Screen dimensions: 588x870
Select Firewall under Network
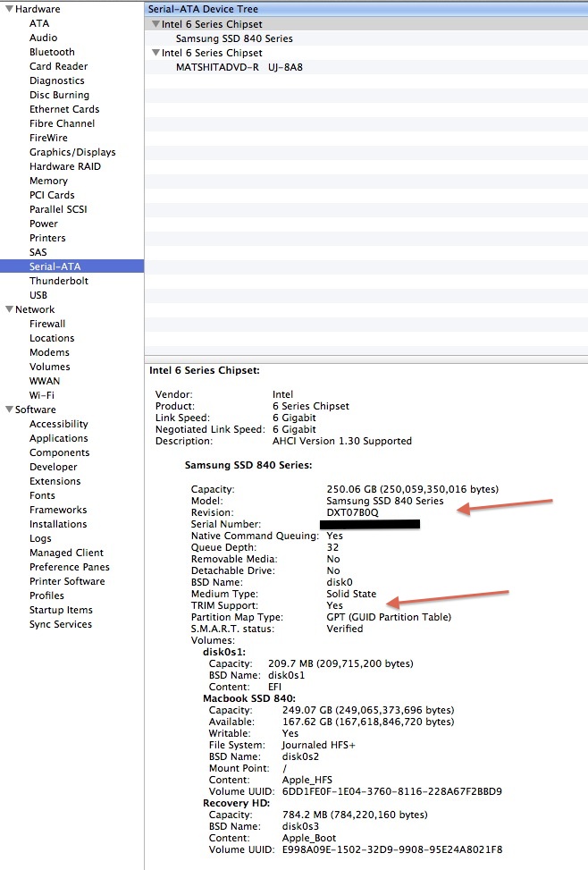coord(47,324)
